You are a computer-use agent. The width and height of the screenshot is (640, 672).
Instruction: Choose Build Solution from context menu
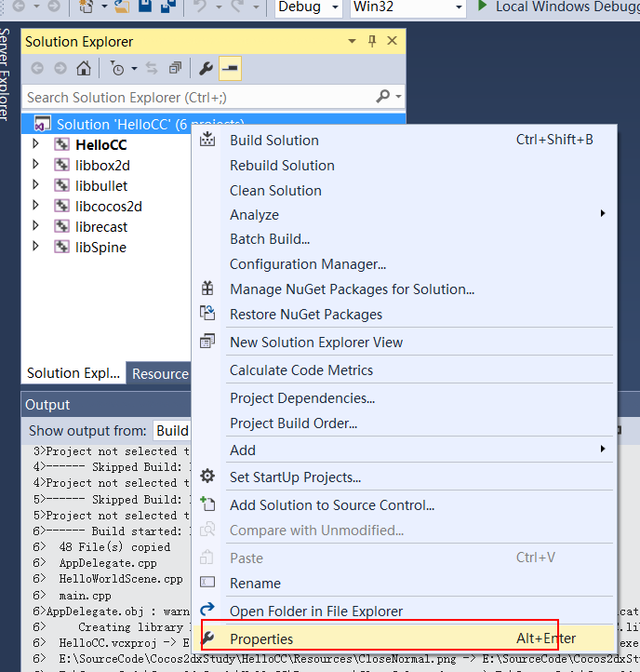(405, 141)
